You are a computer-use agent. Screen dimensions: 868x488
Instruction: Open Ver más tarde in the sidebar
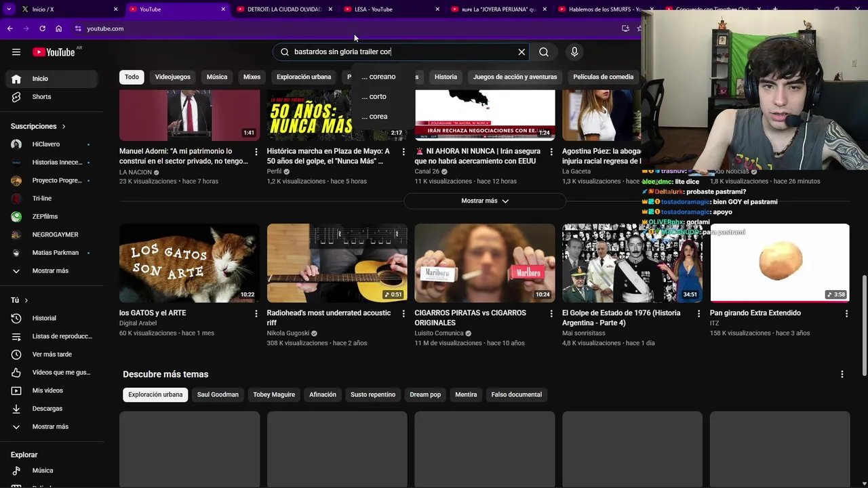52,354
